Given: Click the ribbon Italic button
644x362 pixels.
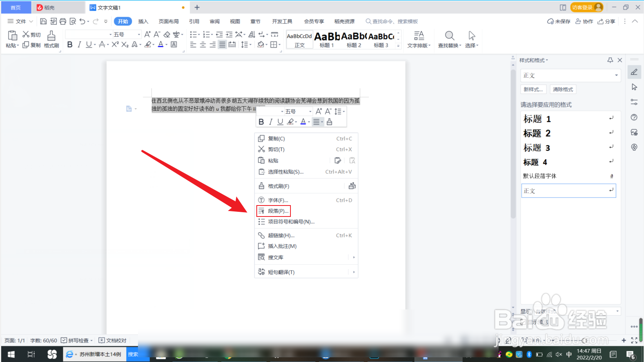Looking at the screenshot, I should [x=79, y=45].
